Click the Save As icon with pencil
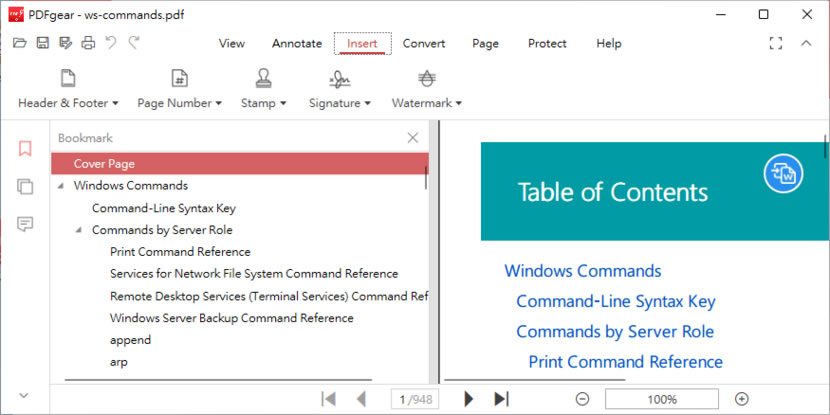Image resolution: width=830 pixels, height=415 pixels. (65, 43)
